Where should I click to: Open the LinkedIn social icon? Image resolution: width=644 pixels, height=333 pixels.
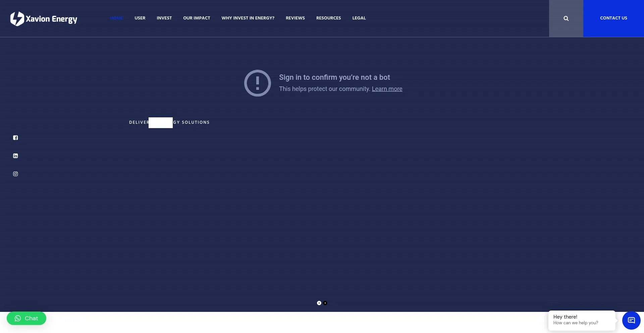point(15,156)
